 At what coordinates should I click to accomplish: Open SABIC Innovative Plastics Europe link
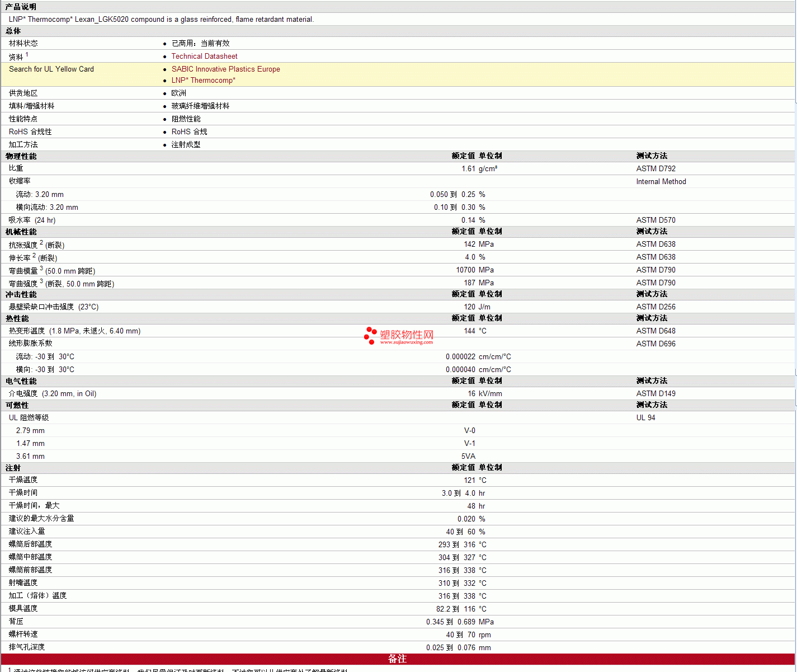225,69
